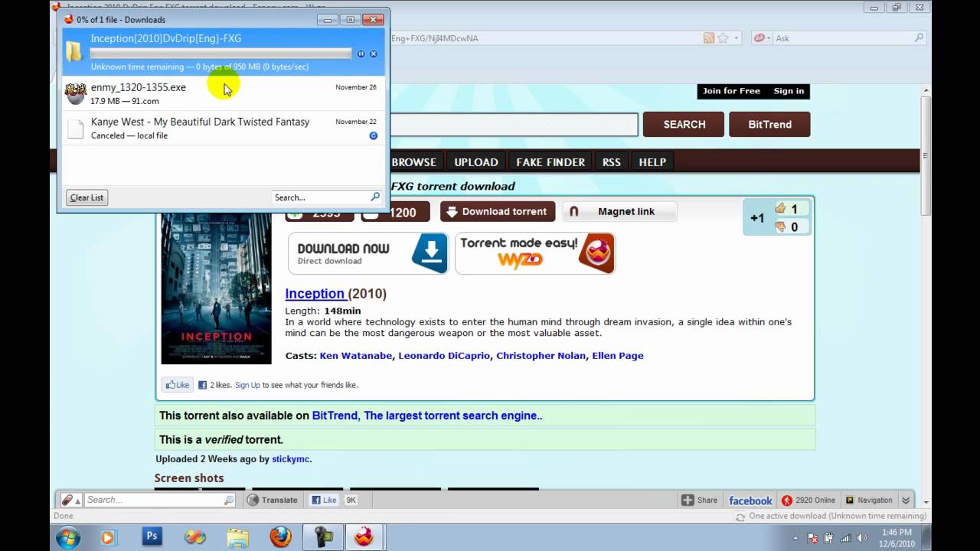Click the network signal icon in tray
The height and width of the screenshot is (551, 980).
[847, 538]
